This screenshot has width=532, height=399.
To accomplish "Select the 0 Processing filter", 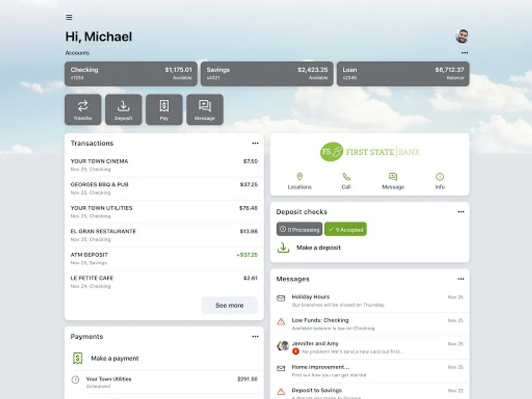I will 300,229.
